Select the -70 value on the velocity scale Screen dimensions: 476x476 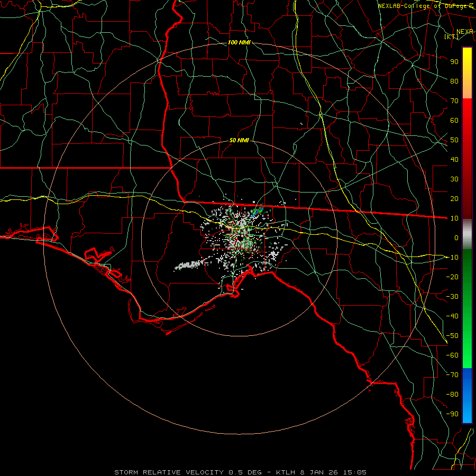click(452, 375)
